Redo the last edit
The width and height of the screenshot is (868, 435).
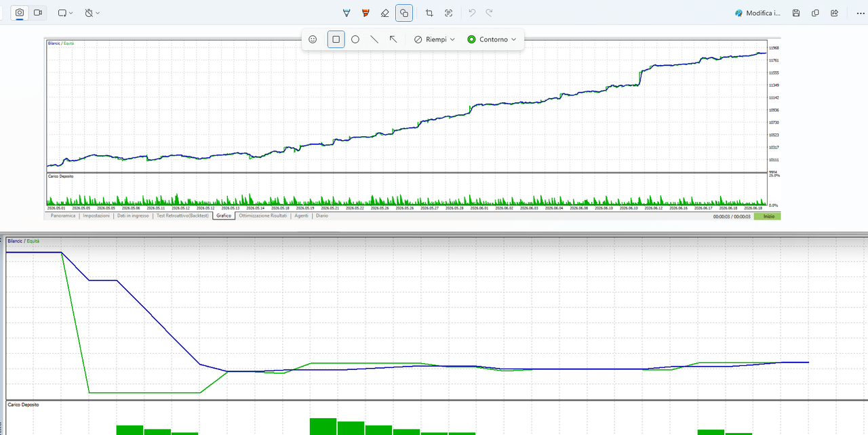pyautogui.click(x=489, y=13)
